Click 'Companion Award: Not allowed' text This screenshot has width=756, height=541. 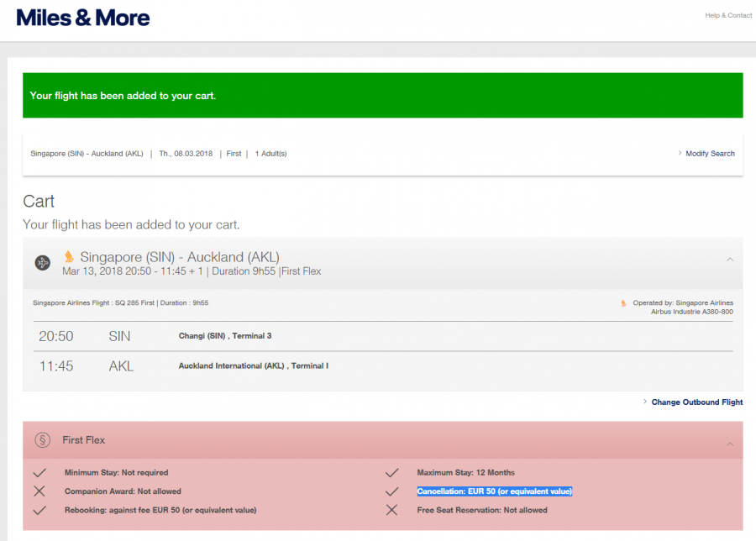[x=123, y=491]
